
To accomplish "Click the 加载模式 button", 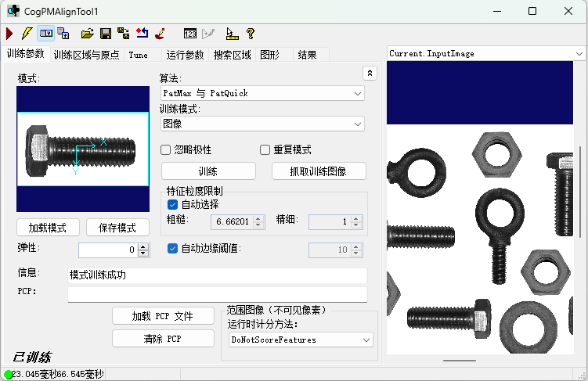I will [48, 228].
